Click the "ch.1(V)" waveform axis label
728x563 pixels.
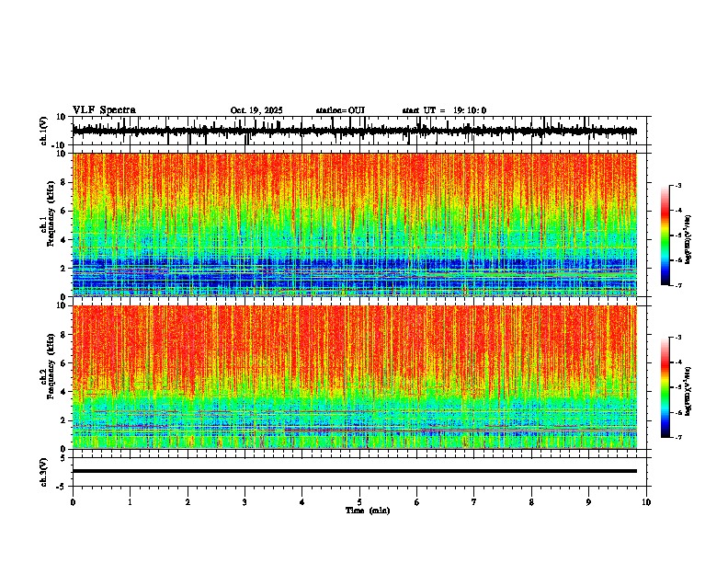(x=44, y=131)
